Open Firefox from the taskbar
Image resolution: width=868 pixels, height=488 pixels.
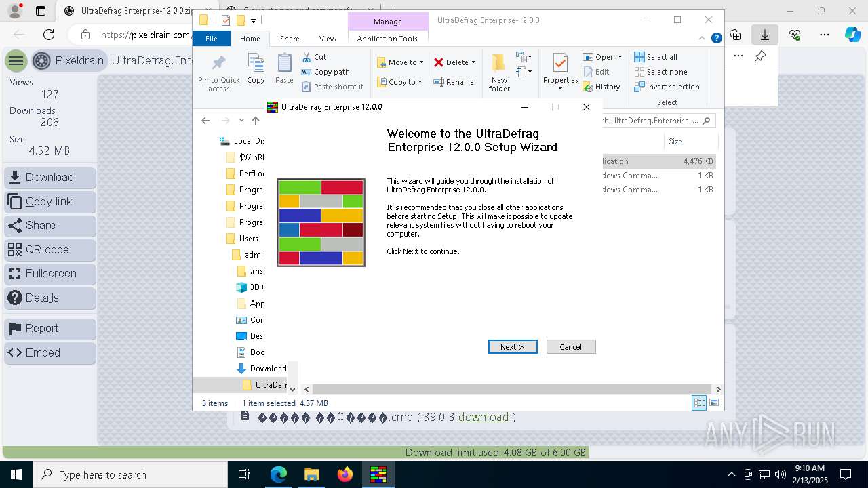(345, 474)
